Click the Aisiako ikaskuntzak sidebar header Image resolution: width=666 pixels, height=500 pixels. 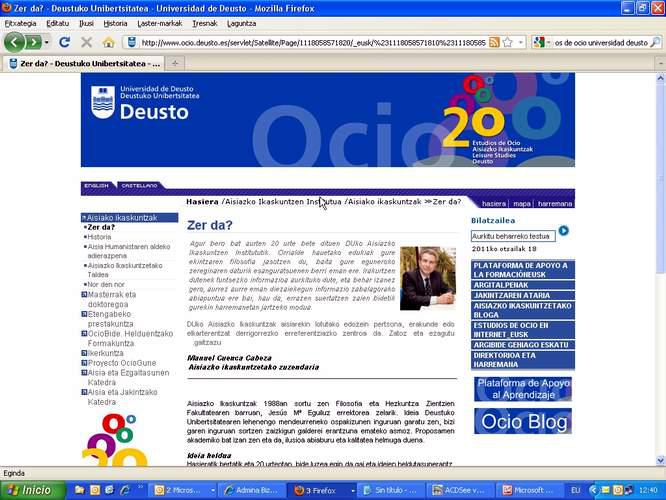130,218
